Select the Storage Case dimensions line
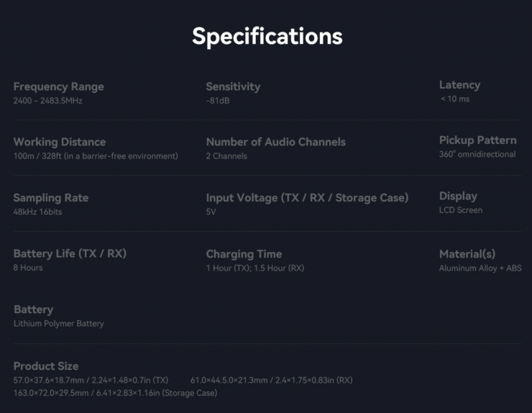532x413 pixels. coord(115,393)
